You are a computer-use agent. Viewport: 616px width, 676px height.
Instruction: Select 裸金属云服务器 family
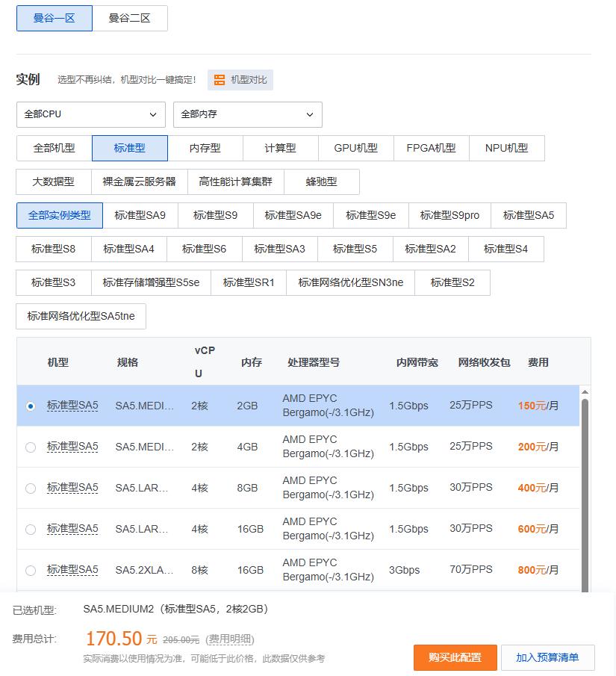(139, 182)
